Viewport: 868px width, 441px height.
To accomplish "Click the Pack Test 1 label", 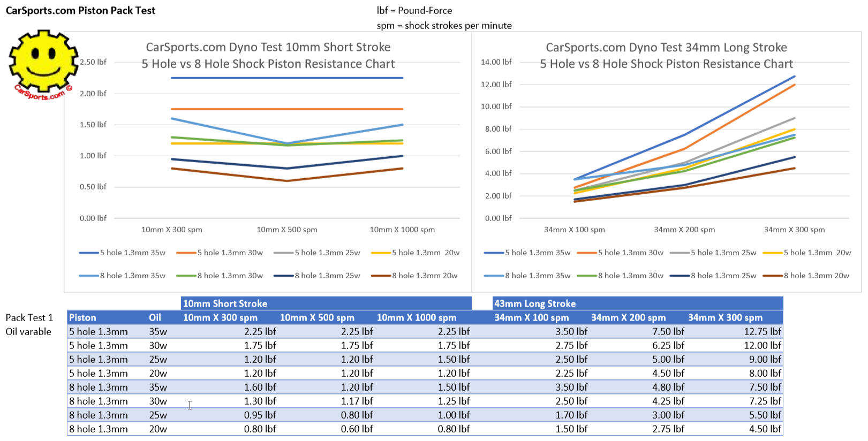I will pos(29,317).
